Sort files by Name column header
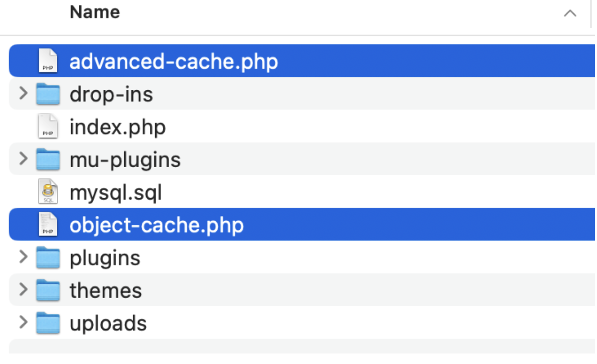The image size is (597, 364). (x=95, y=12)
